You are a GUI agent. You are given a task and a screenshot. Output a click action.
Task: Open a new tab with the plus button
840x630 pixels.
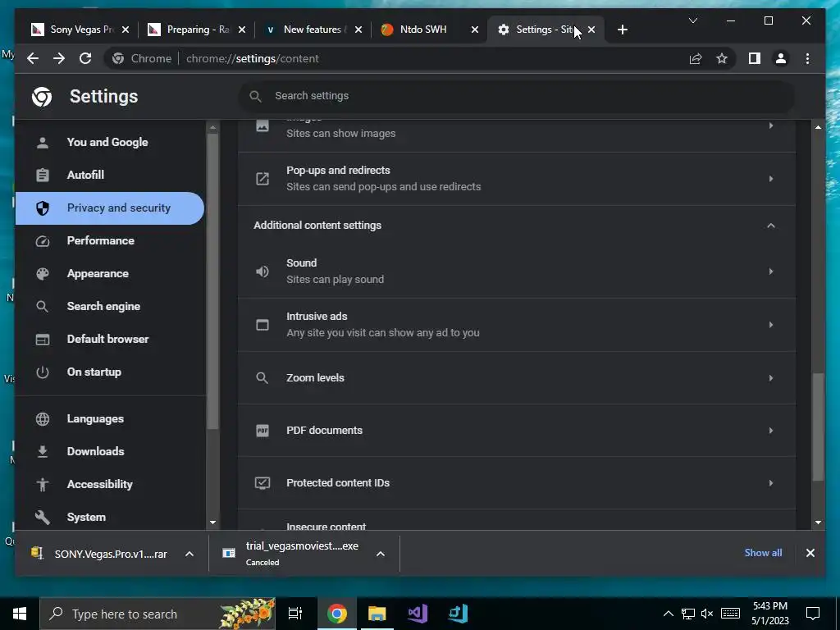tap(622, 30)
